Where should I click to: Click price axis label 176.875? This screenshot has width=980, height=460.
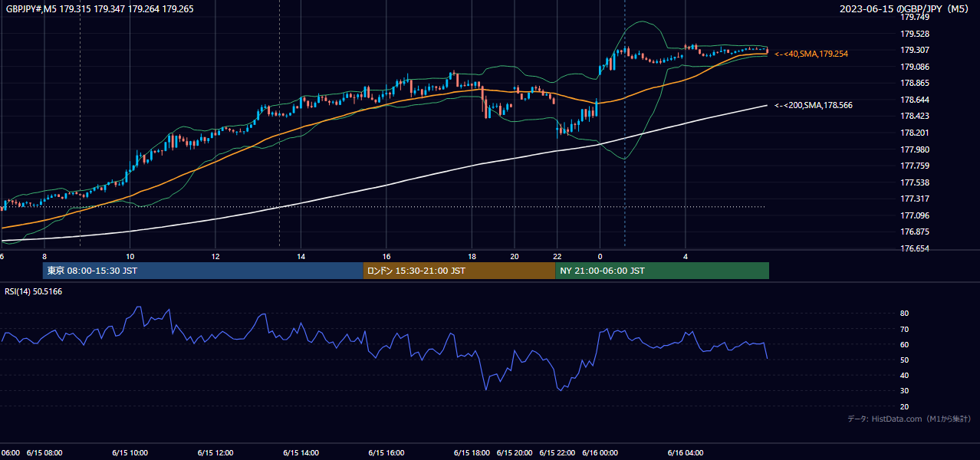pyautogui.click(x=914, y=232)
